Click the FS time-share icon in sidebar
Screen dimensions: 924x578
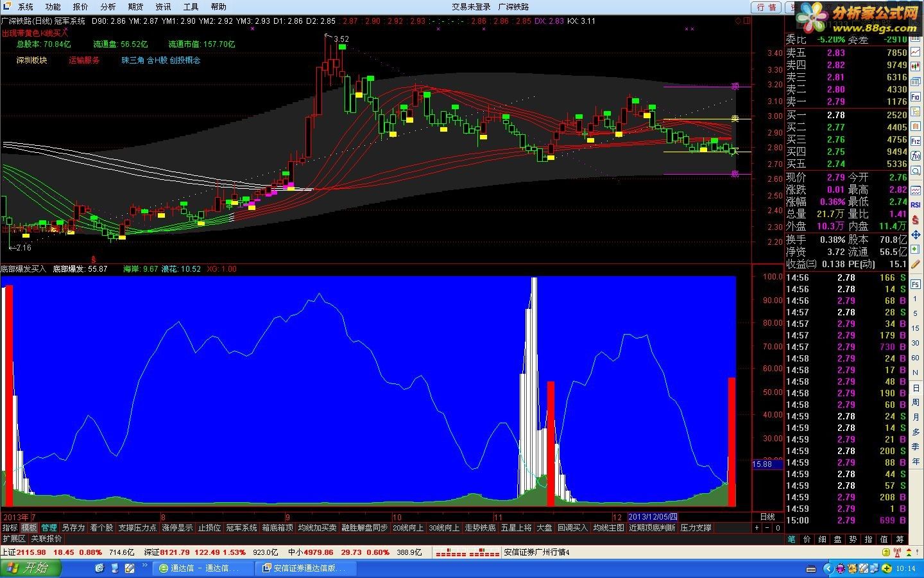click(x=916, y=283)
